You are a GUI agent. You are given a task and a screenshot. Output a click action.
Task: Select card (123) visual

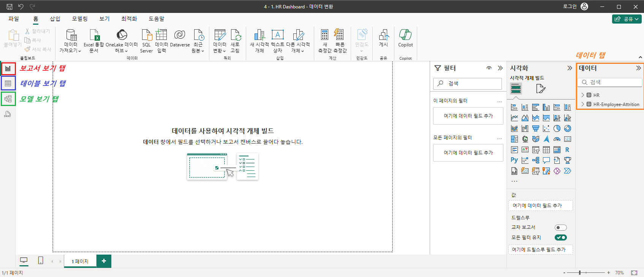click(568, 139)
